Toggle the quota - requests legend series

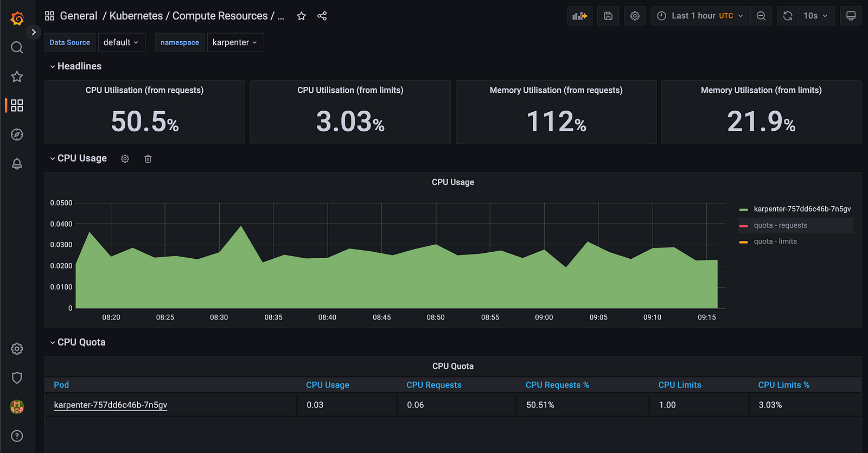780,225
